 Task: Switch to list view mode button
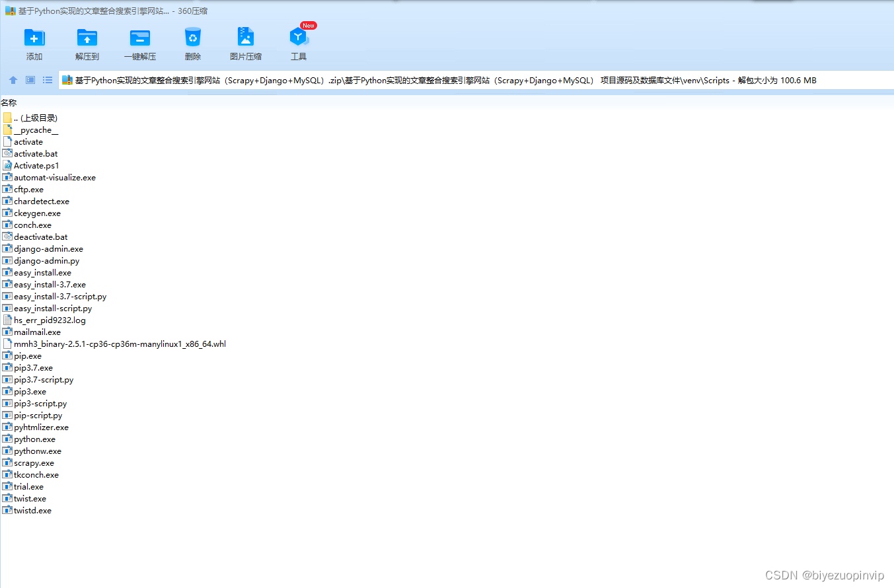pyautogui.click(x=48, y=80)
